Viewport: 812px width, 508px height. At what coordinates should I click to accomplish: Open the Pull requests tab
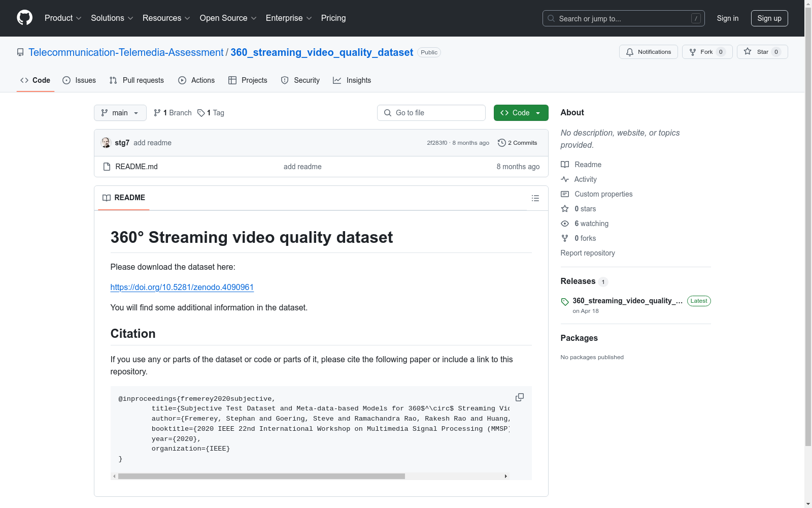137,80
